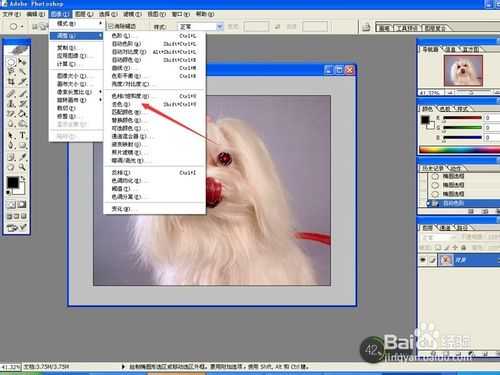Toggle lock transparent pixels in Layers panel

click(438, 247)
